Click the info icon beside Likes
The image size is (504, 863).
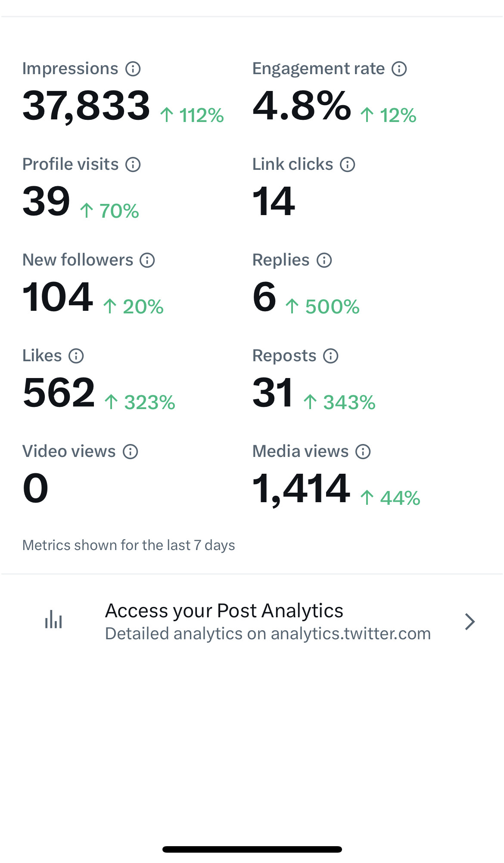pyautogui.click(x=76, y=356)
